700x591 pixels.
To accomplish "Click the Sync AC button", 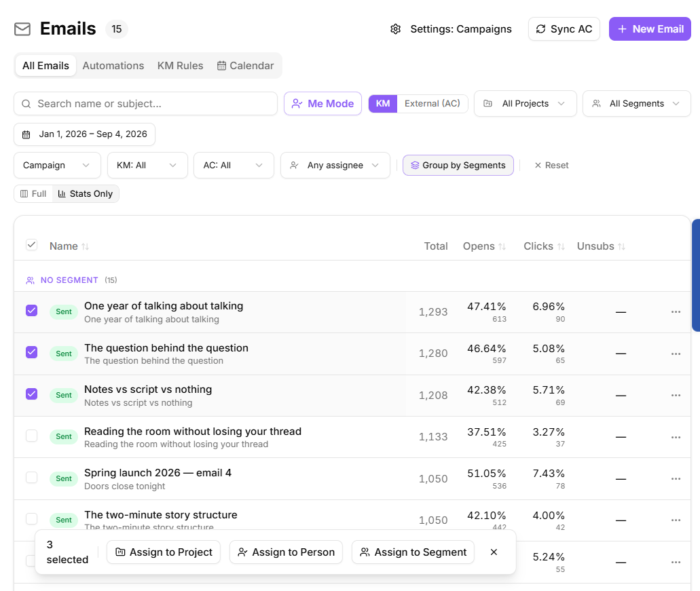I will [x=564, y=29].
